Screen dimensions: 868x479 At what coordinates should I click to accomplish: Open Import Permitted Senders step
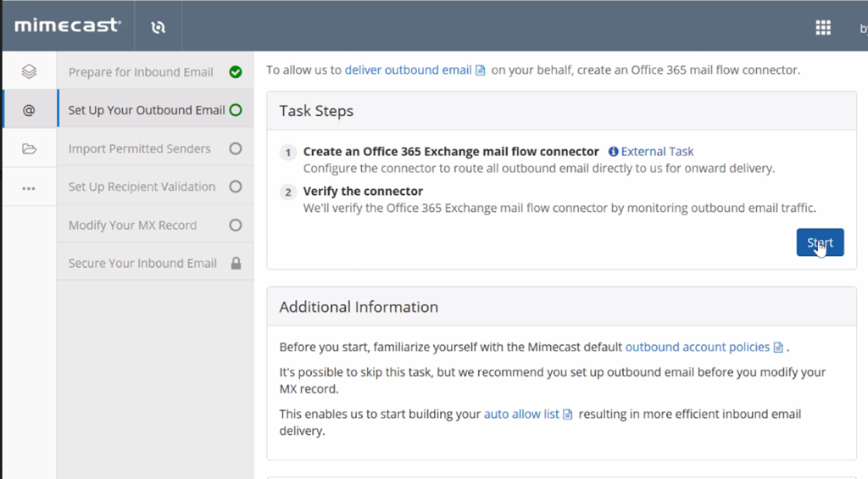pos(155,148)
